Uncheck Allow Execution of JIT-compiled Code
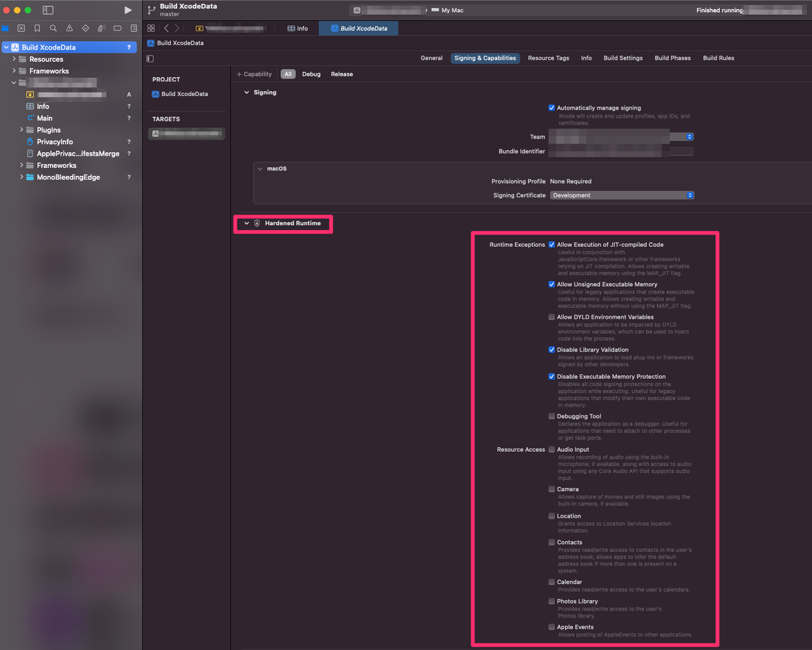 pos(551,245)
